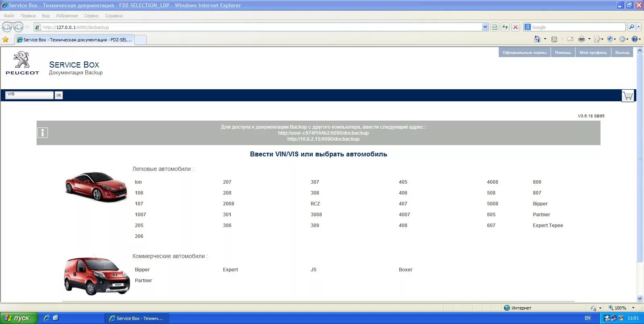Click the information 'i' icon in the gray banner

[x=43, y=133]
